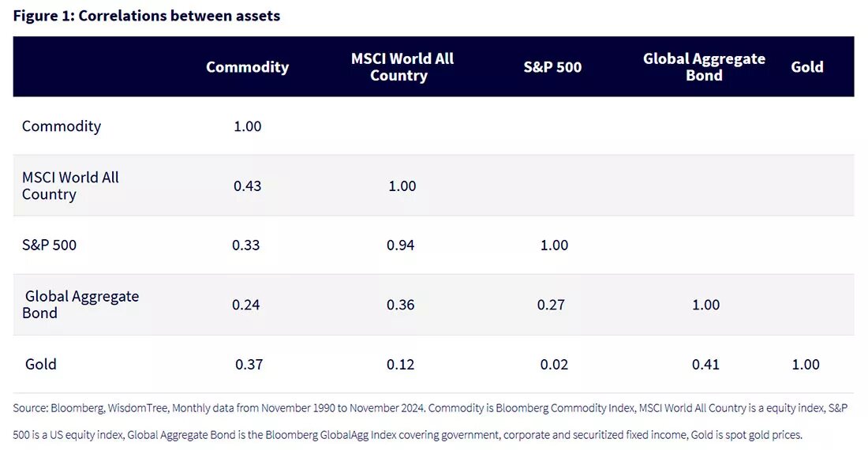Select the Gold row label
Image resolution: width=868 pixels, height=450 pixels.
point(40,364)
